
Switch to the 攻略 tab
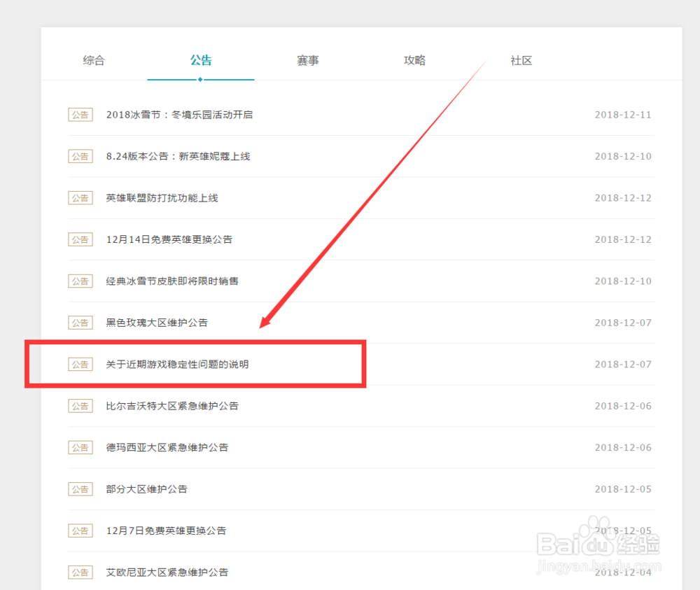(x=414, y=61)
